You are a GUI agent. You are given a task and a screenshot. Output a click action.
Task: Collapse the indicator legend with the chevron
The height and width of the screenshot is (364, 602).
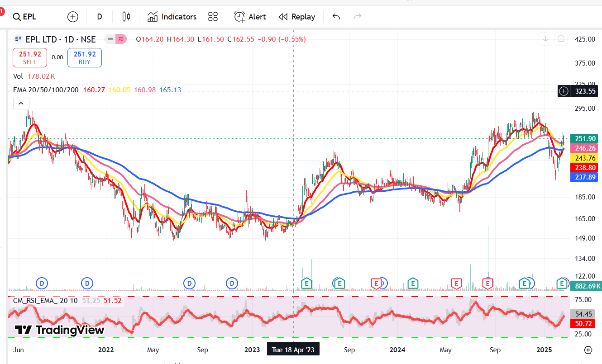21,104
